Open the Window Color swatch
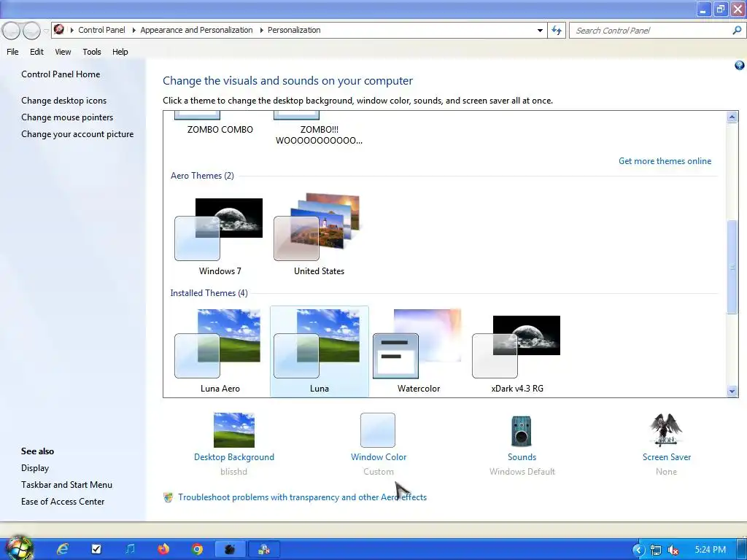Viewport: 747px width, 560px height. point(378,430)
